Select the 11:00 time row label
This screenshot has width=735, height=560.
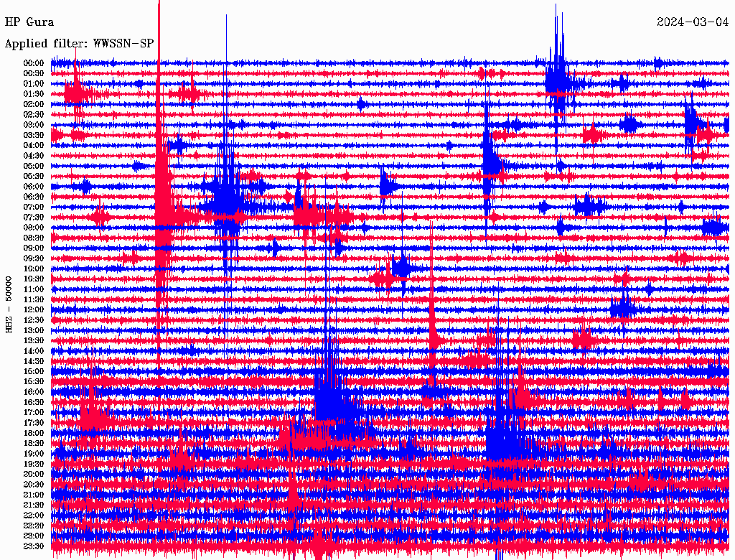[x=33, y=289]
